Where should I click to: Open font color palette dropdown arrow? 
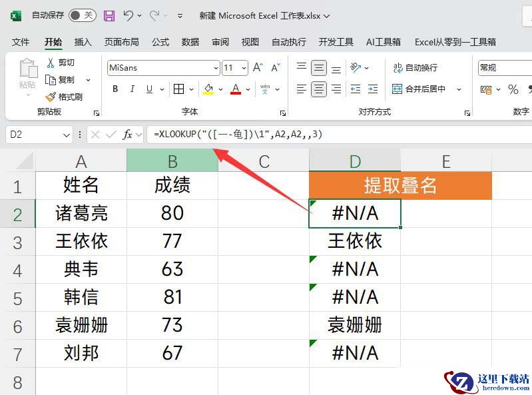click(x=248, y=89)
